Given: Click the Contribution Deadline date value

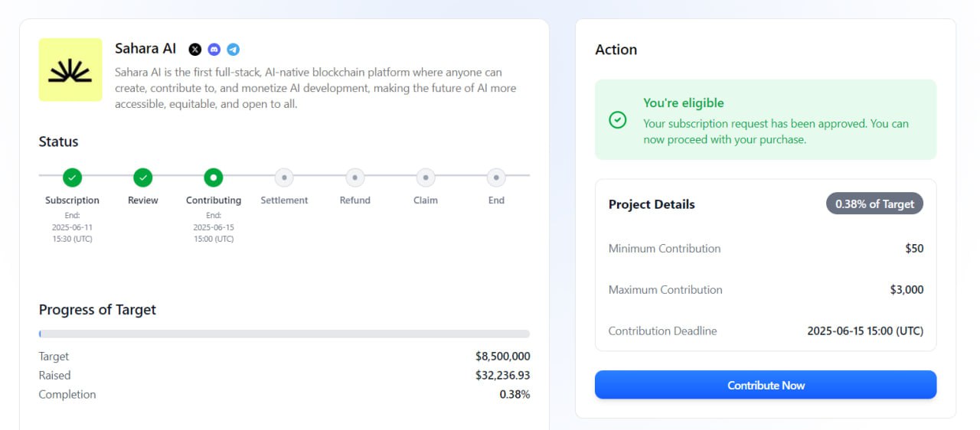Looking at the screenshot, I should point(865,331).
